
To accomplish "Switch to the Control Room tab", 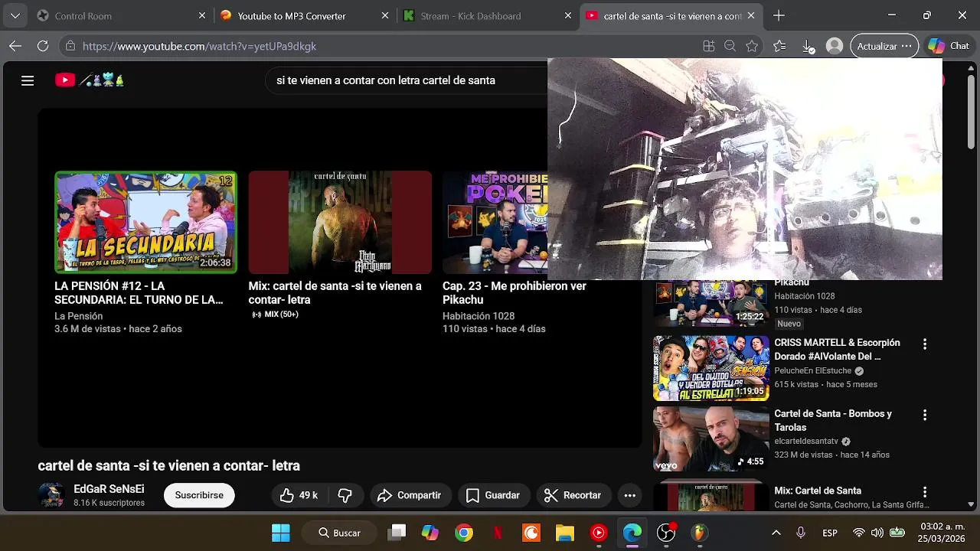I will [x=122, y=15].
